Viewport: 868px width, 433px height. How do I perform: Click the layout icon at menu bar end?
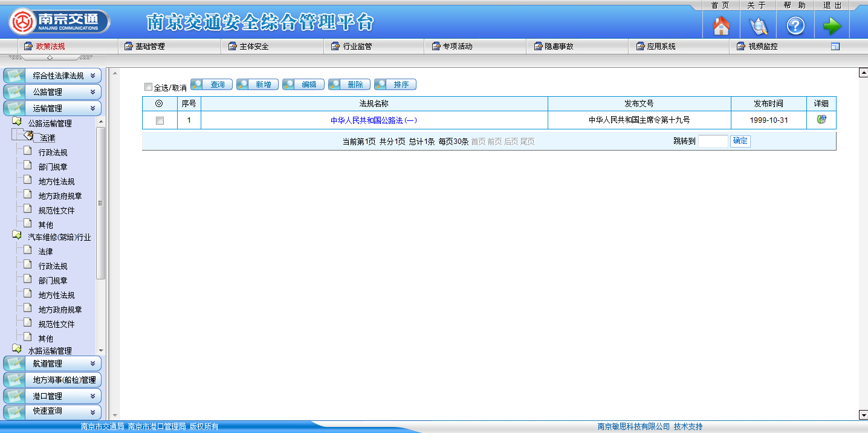point(835,47)
